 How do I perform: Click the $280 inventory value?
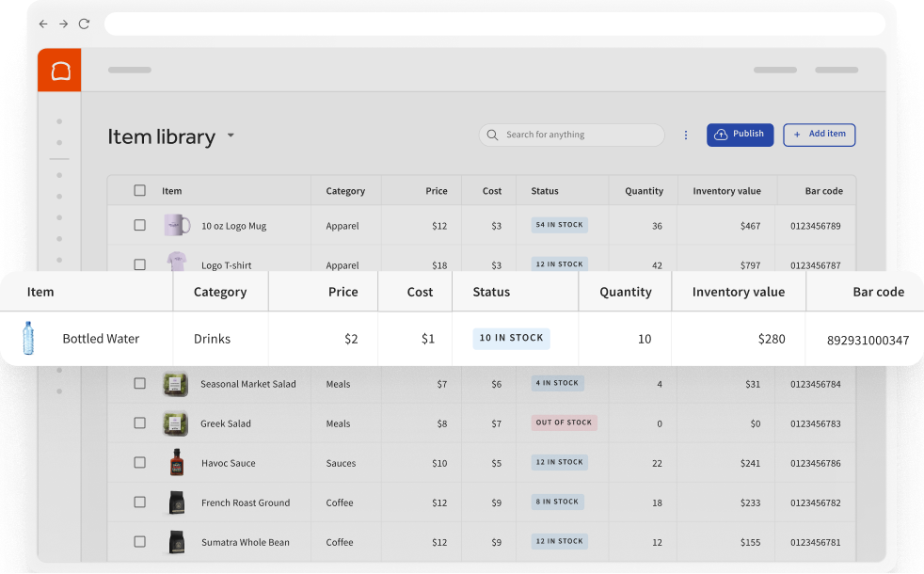[x=772, y=339]
